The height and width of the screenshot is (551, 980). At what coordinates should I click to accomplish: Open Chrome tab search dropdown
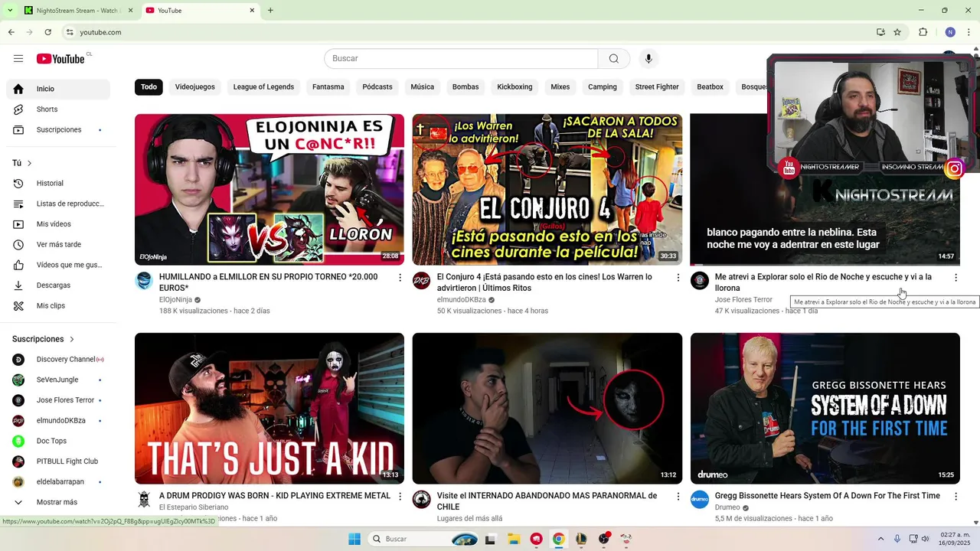pyautogui.click(x=10, y=11)
